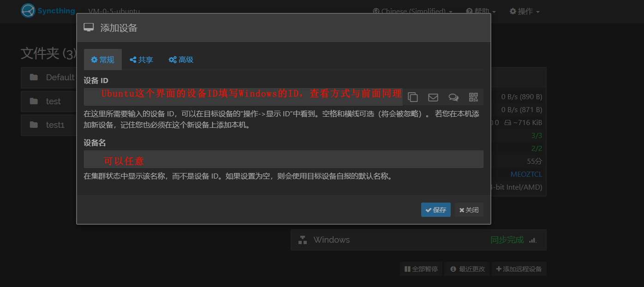Click the VM-0-5-ubuntu device name
The image size is (644, 287).
tap(114, 11)
